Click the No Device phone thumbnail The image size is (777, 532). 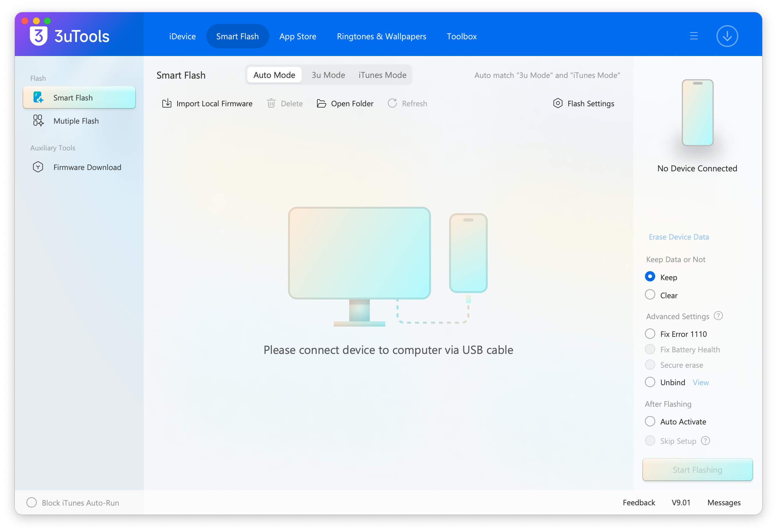697,113
